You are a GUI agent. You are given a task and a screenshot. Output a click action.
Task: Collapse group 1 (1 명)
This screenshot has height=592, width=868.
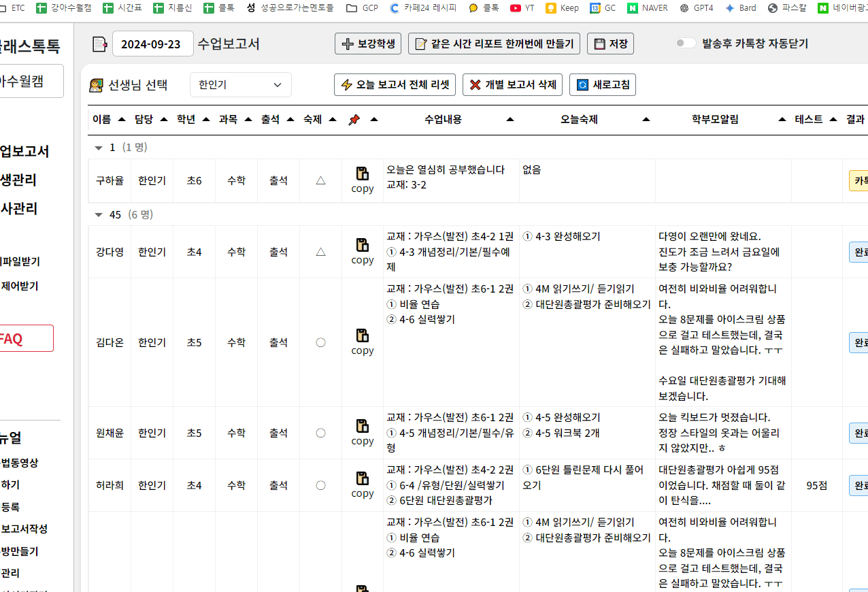click(99, 148)
